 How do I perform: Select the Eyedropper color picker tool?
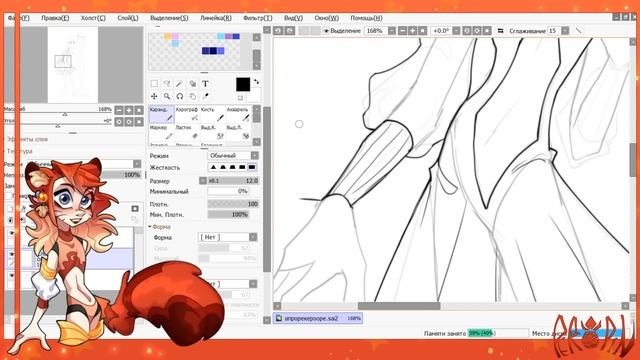205,96
